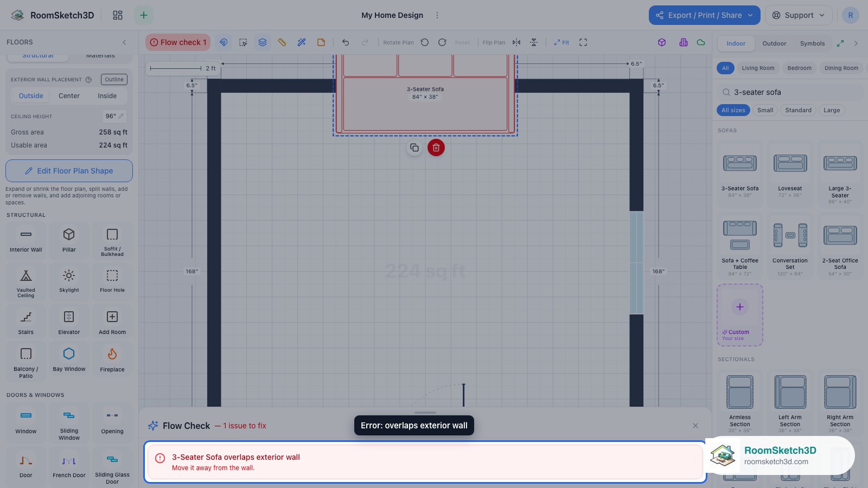Collapse the Floors panel
Viewport: 868px width, 488px height.
pos(124,42)
